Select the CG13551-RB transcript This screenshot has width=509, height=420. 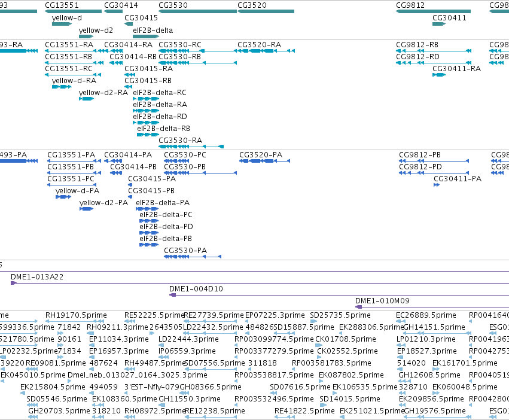(x=74, y=63)
